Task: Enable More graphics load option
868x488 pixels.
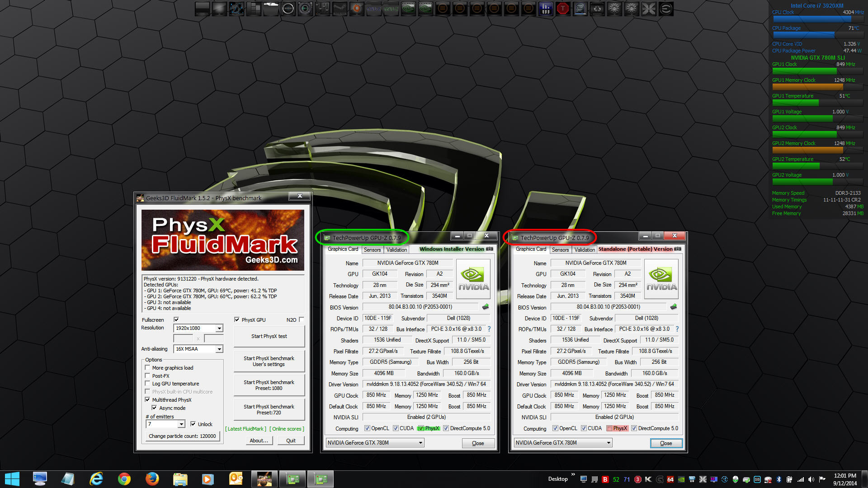Action: tap(147, 368)
